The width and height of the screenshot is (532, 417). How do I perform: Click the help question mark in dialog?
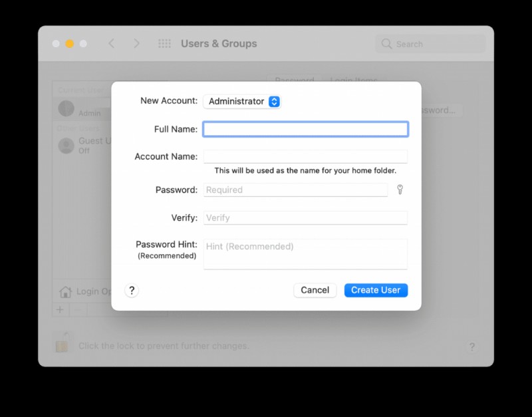click(132, 290)
